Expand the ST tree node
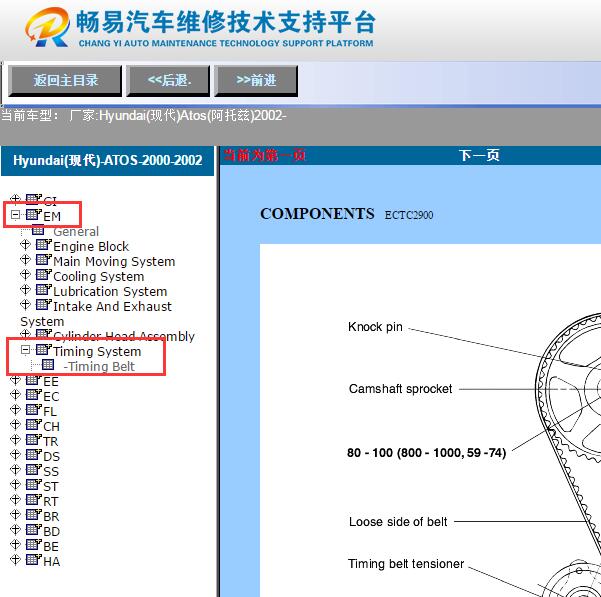The height and width of the screenshot is (597, 601). [15, 484]
